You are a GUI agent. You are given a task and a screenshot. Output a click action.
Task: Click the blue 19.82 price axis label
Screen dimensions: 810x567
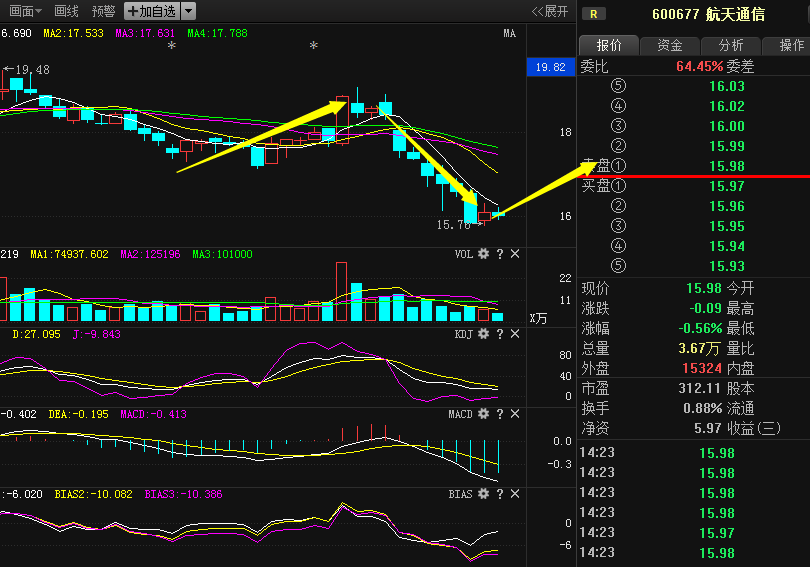coord(551,67)
